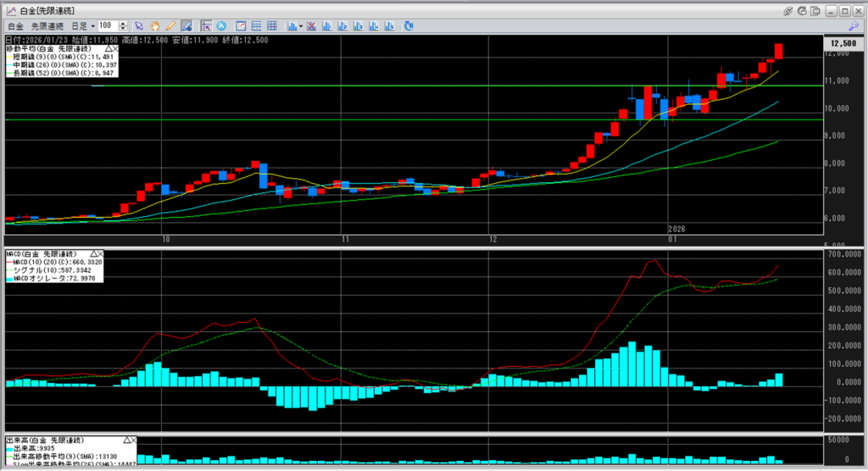Select the pencil trend line tool

tap(170, 26)
